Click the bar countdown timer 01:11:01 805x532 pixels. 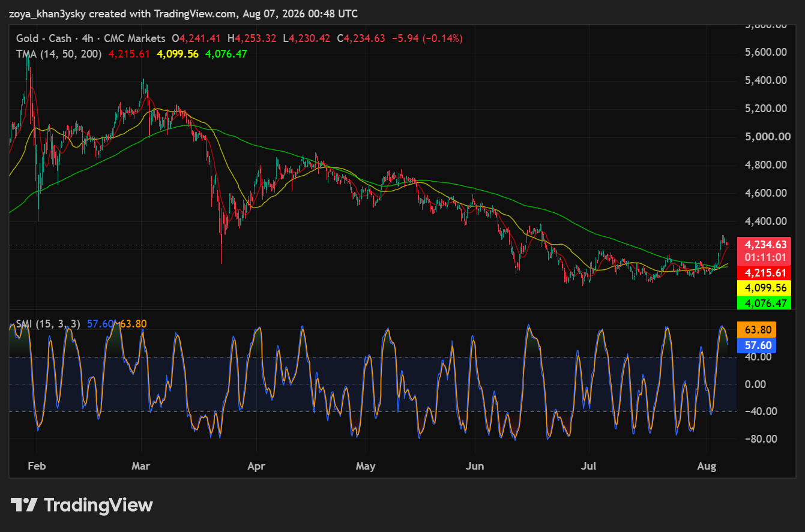765,257
